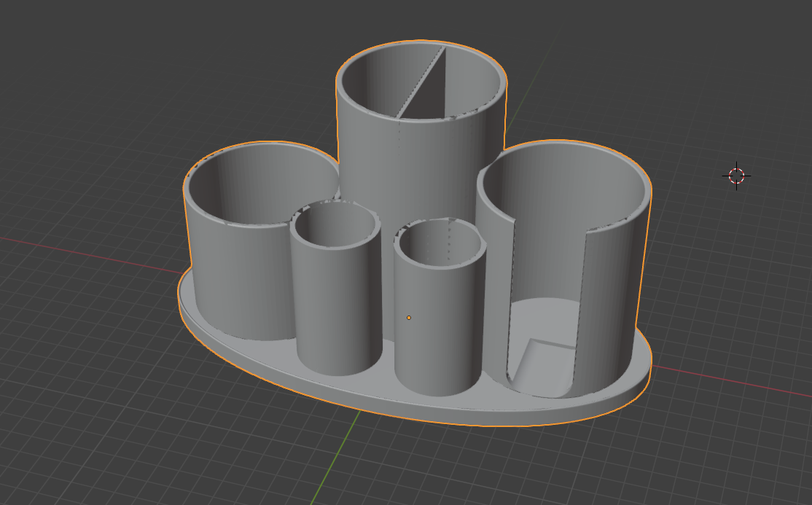The image size is (812, 505).
Task: Click the opening of the small front-left cylinder
Action: 335,224
